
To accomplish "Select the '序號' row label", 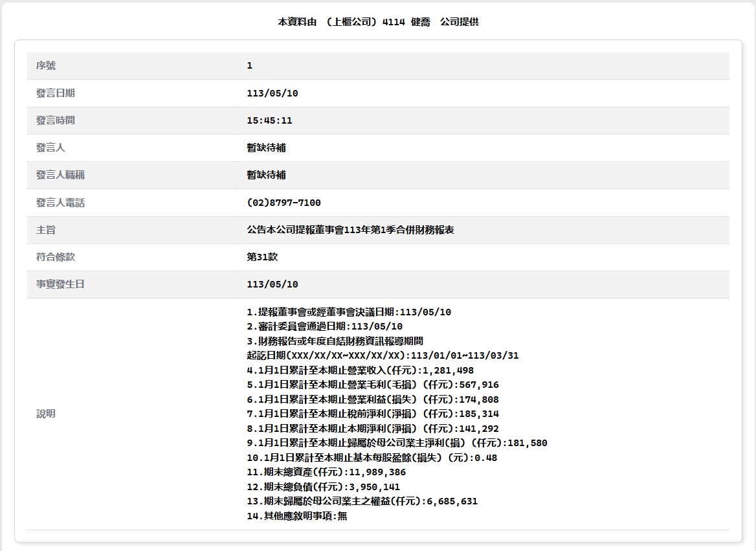I will [46, 65].
